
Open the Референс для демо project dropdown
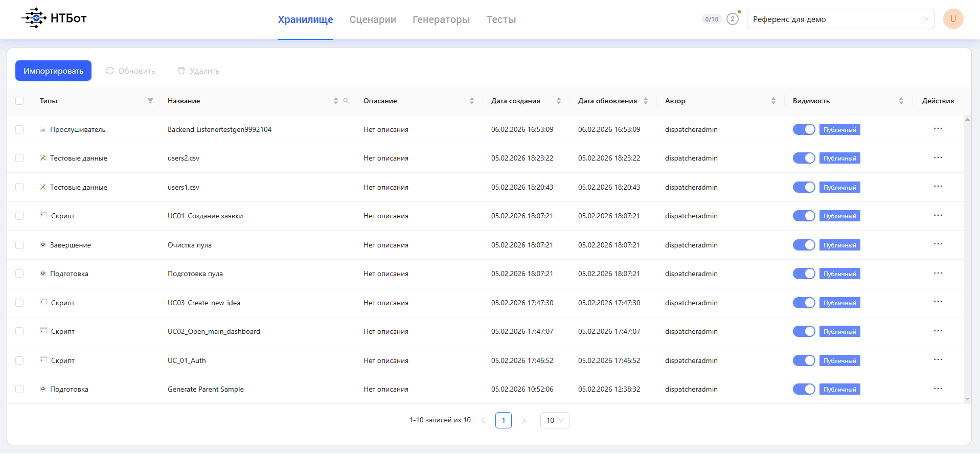click(x=840, y=19)
